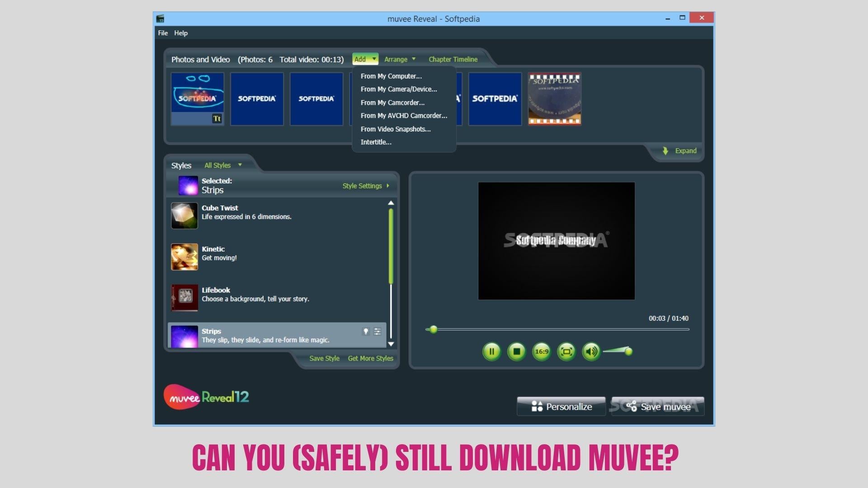The height and width of the screenshot is (488, 868).
Task: Select From My Computer in the Add menu
Action: coord(391,76)
